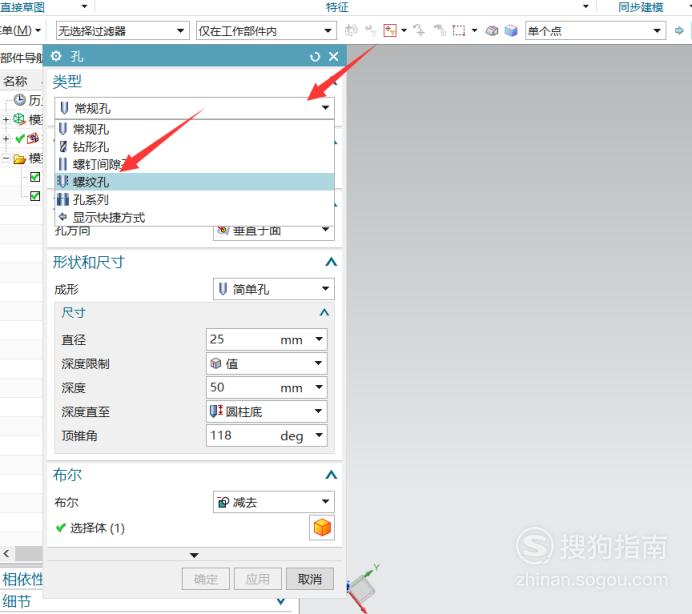This screenshot has height=614, width=692.
Task: Click the gray solid body toolbar icon
Action: pyautogui.click(x=492, y=30)
